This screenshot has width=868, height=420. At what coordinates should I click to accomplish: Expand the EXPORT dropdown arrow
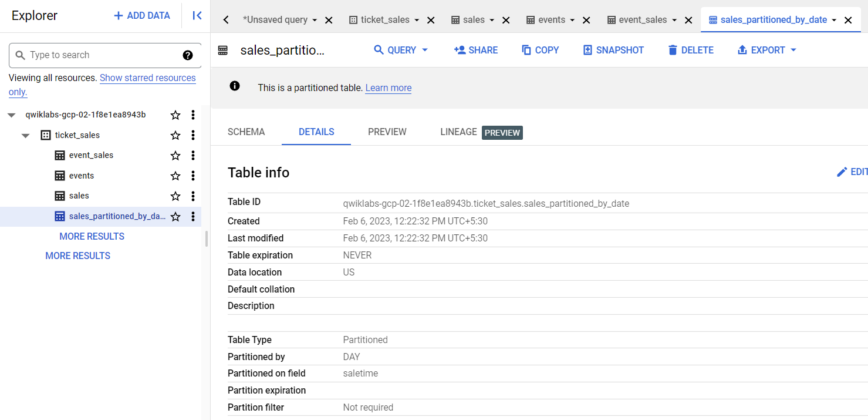[793, 50]
